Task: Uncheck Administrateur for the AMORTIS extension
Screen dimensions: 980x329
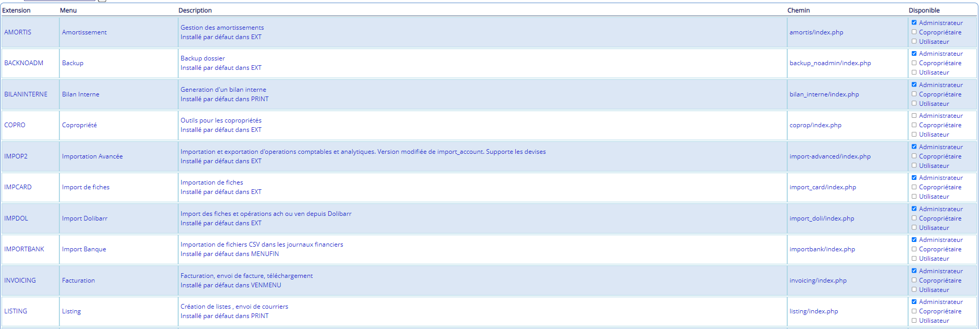Action: point(914,22)
